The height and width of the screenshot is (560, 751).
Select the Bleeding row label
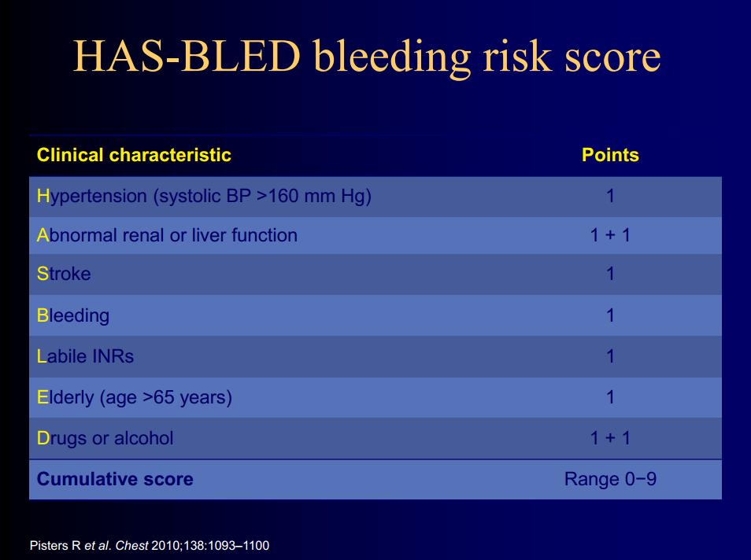click(72, 316)
